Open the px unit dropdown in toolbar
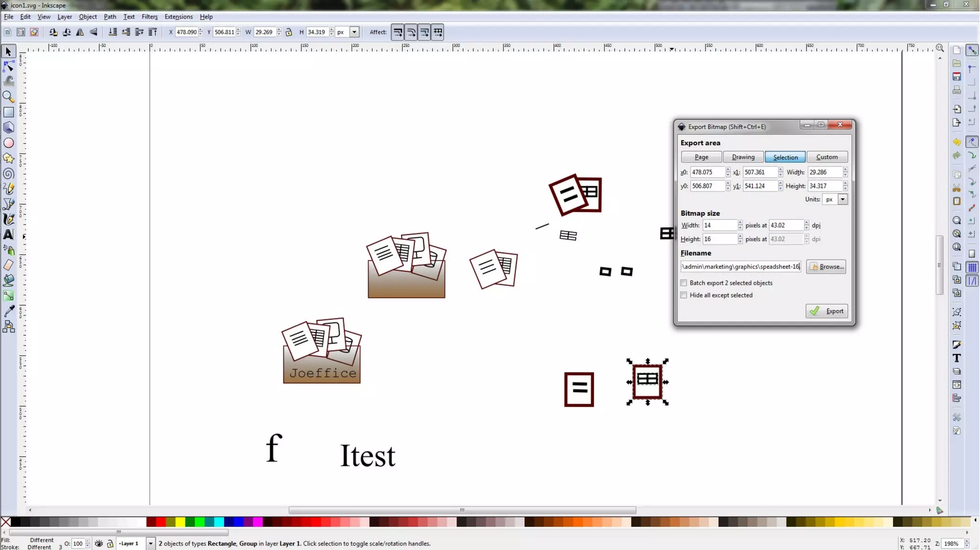Screen dimensions: 980x550 354,32
